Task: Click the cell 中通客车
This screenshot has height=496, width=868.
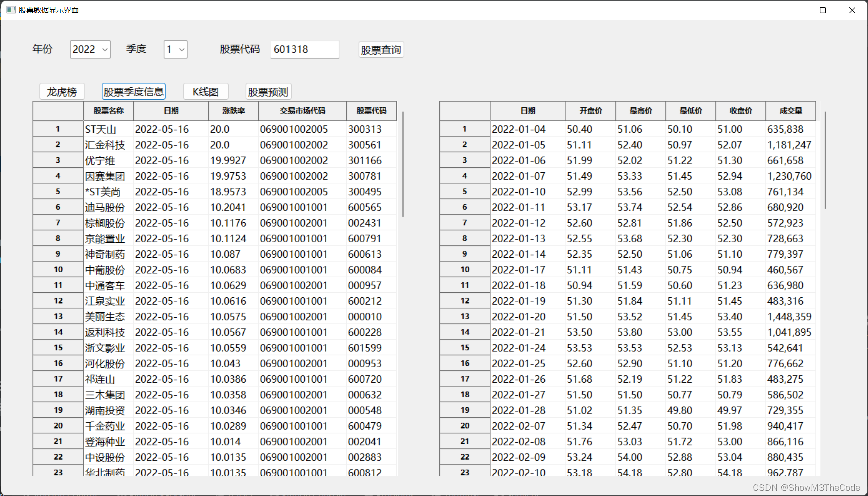Action: pos(108,285)
